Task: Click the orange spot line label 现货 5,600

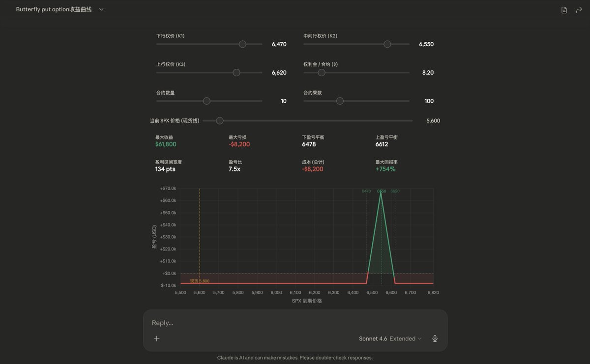Action: tap(200, 281)
